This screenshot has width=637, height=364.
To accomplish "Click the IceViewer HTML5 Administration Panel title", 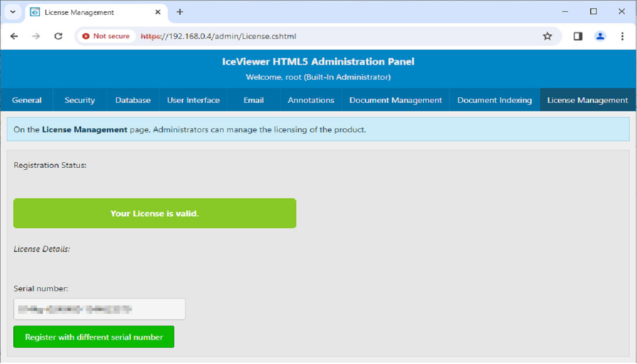I will coord(318,61).
